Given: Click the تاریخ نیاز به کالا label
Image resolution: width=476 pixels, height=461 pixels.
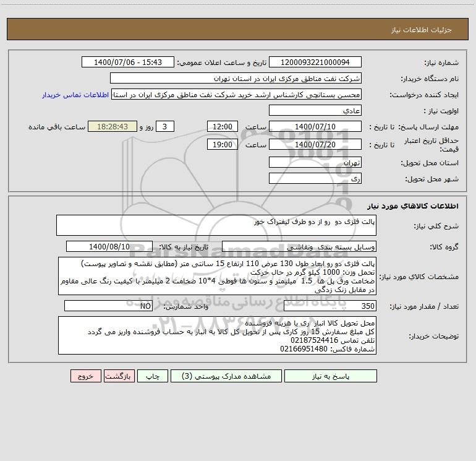Looking at the screenshot, I should pyautogui.click(x=184, y=247).
